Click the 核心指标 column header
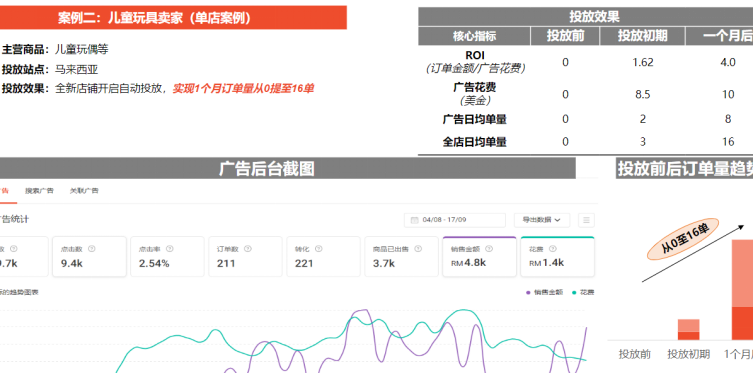This screenshot has width=753, height=373. click(x=474, y=36)
